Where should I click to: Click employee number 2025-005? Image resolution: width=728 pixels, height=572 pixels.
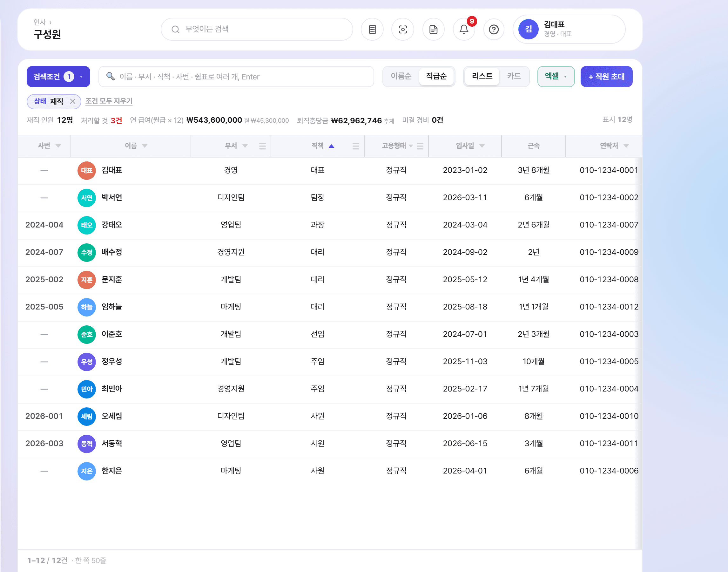pyautogui.click(x=44, y=307)
